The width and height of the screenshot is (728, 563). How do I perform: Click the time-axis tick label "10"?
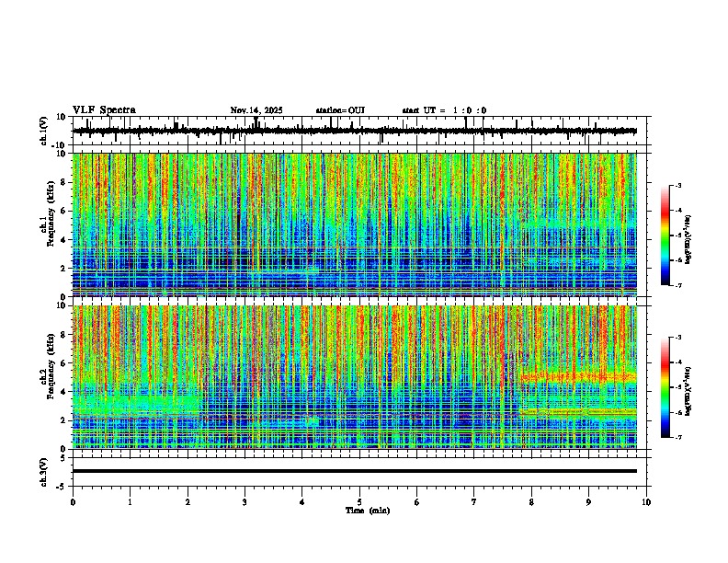click(646, 502)
